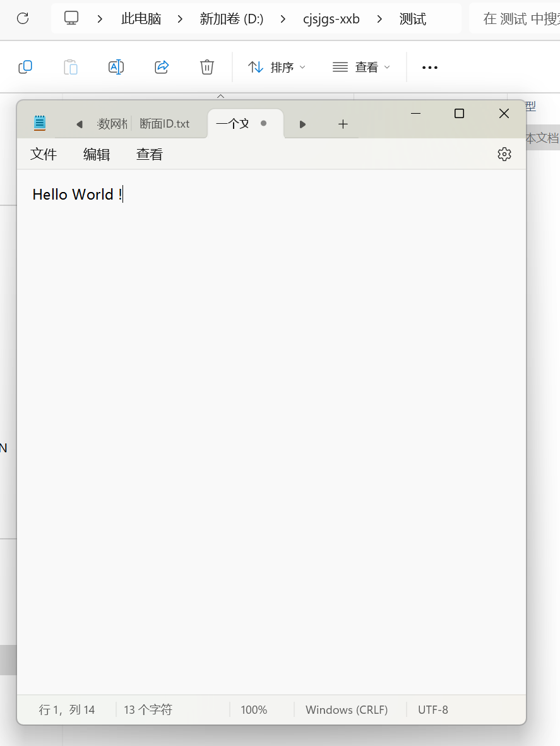Open the 查看 view dropdown in Explorer toolbar
The height and width of the screenshot is (746, 560).
click(x=361, y=67)
